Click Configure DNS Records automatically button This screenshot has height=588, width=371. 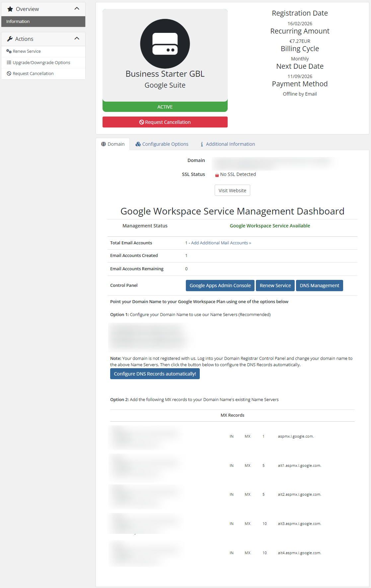(155, 374)
